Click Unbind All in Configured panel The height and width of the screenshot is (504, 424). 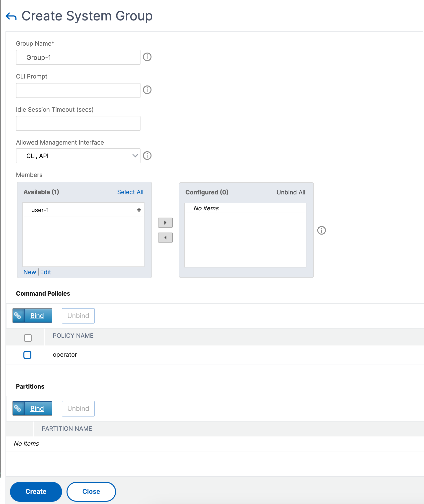pyautogui.click(x=291, y=192)
